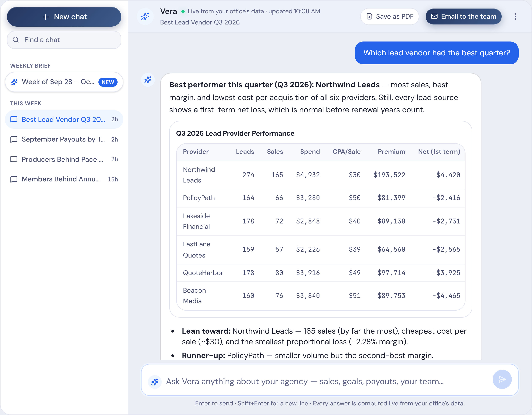Open Producers Behind Pace chat
532x415 pixels.
[64, 159]
